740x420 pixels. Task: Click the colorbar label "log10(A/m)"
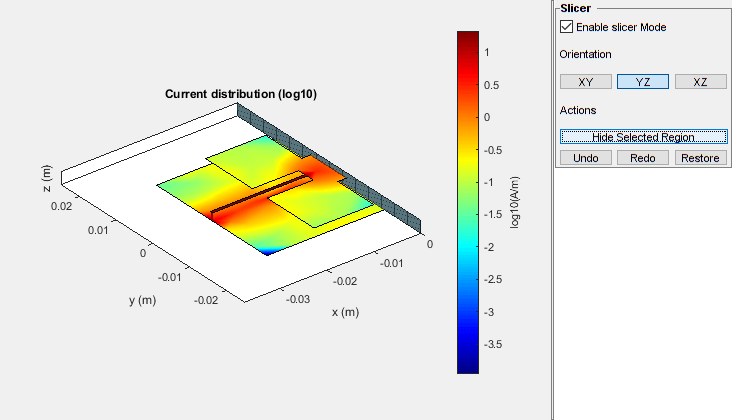point(514,202)
